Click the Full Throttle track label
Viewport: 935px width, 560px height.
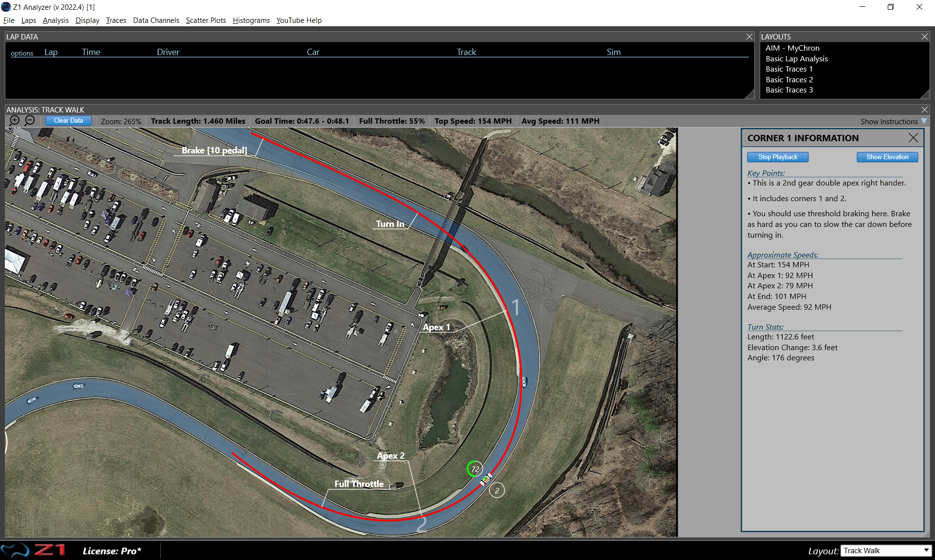359,484
